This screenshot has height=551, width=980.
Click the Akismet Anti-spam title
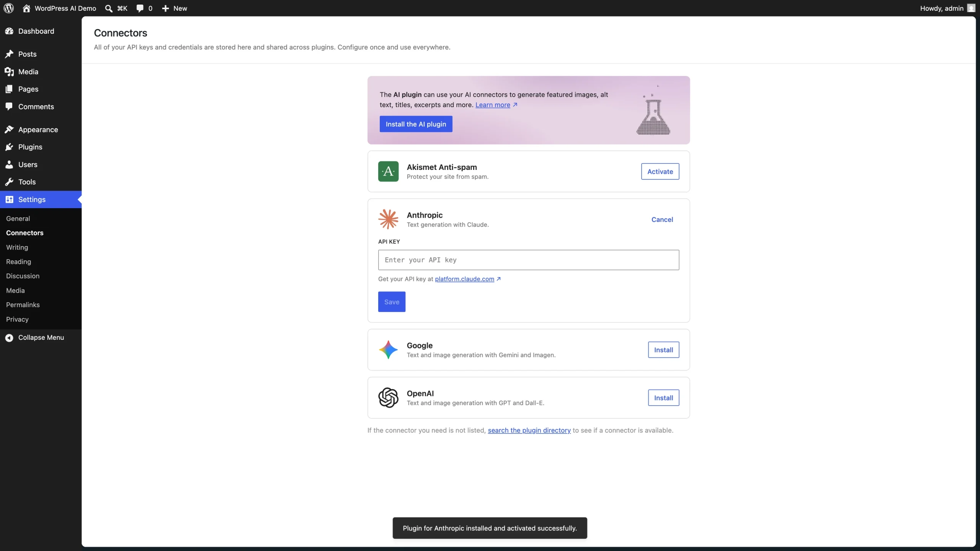point(442,167)
